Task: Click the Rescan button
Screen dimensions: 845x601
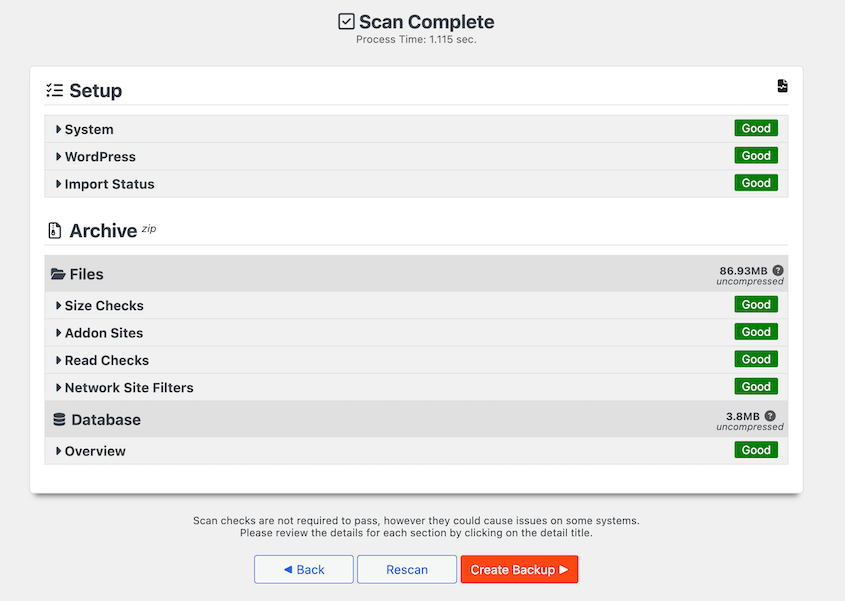Action: 407,569
